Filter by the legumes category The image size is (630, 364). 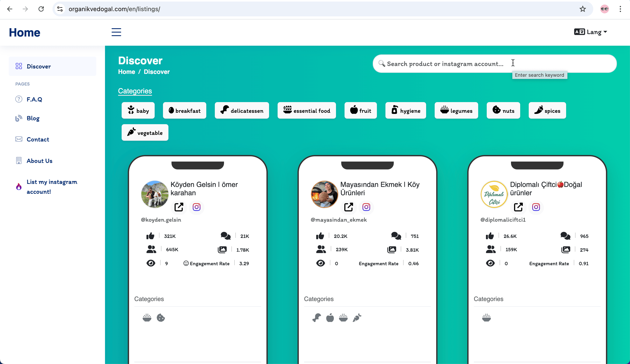(x=456, y=110)
